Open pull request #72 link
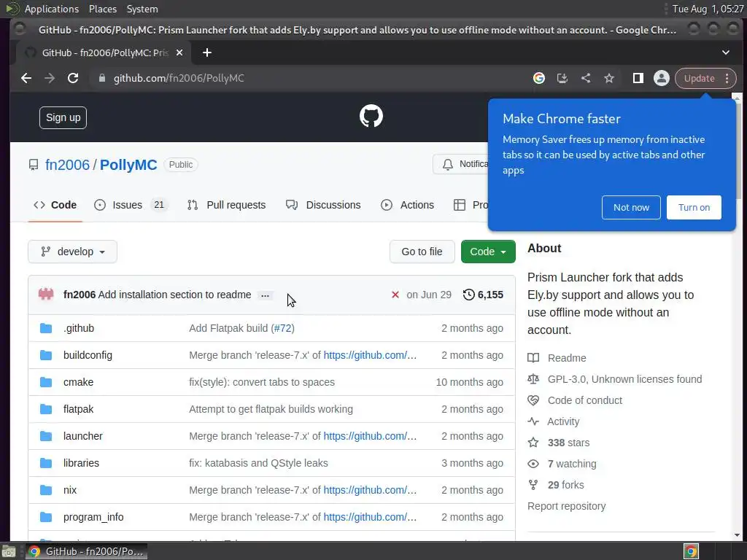The height and width of the screenshot is (560, 747). tap(283, 328)
